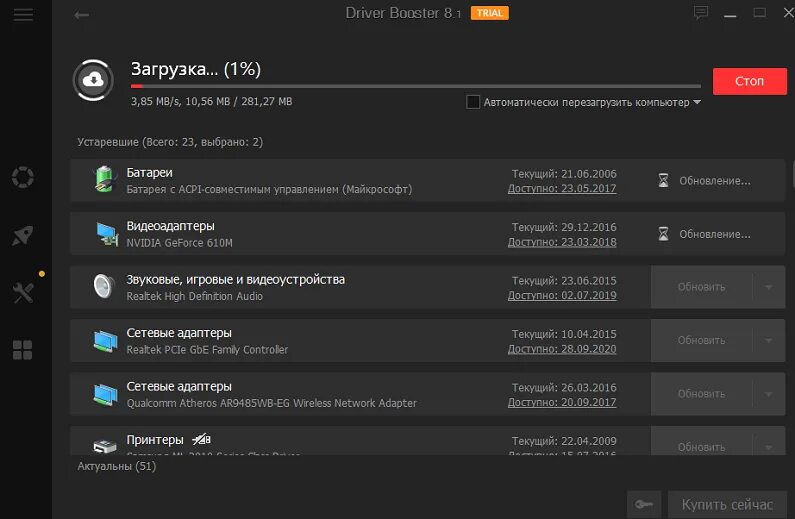Image resolution: width=795 pixels, height=519 pixels.
Task: Click Обновить in the Принтеры row
Action: [702, 446]
